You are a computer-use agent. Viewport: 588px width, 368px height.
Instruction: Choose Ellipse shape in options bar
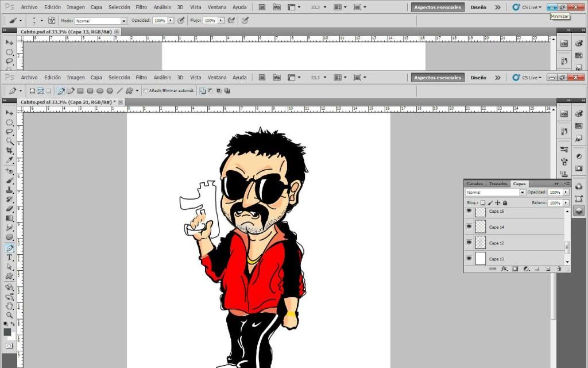100,91
